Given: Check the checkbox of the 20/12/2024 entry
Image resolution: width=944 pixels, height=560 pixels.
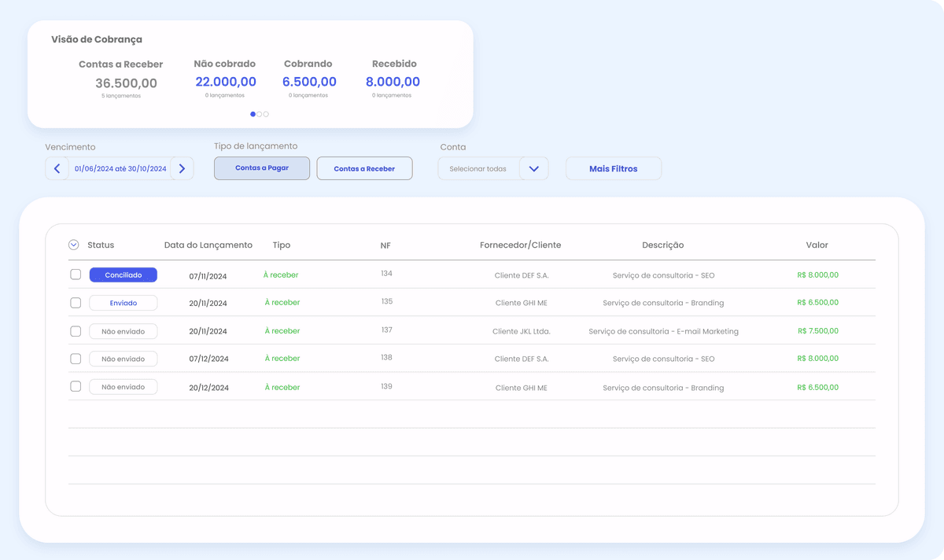Looking at the screenshot, I should coord(76,386).
